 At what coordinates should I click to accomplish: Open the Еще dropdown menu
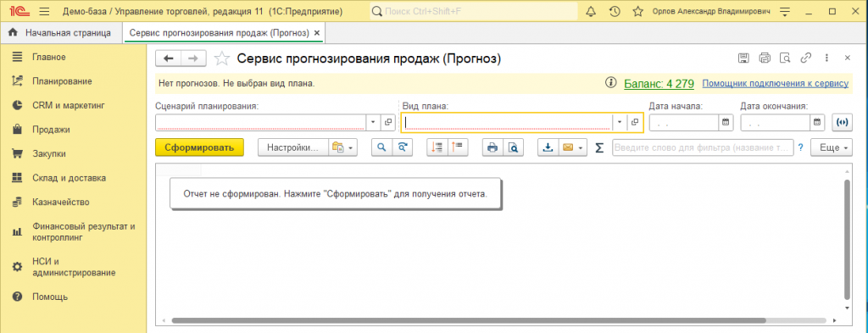coord(832,147)
